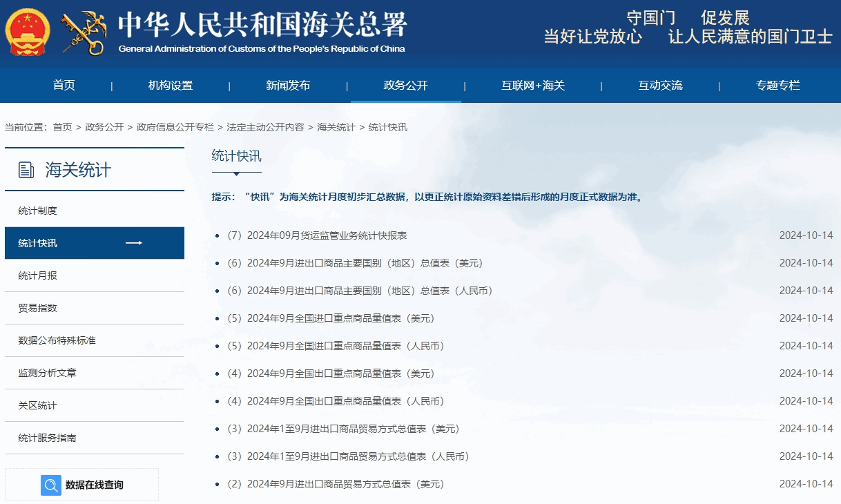
Task: Select 互动交流 in the top navigation
Action: click(x=659, y=84)
